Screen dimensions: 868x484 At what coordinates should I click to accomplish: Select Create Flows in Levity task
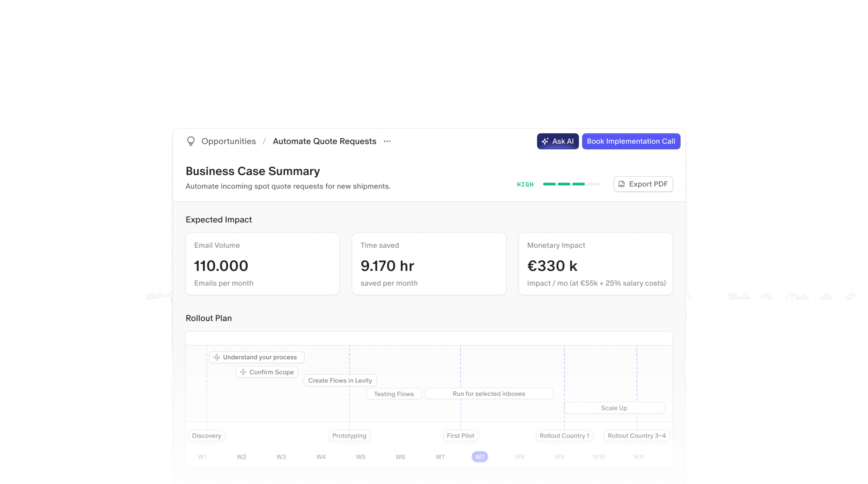pyautogui.click(x=340, y=381)
